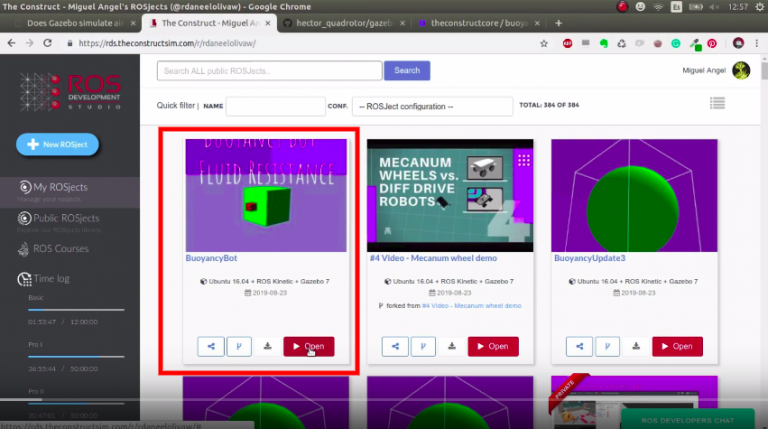Open a new browser tab
The image size is (768, 429).
(x=558, y=23)
